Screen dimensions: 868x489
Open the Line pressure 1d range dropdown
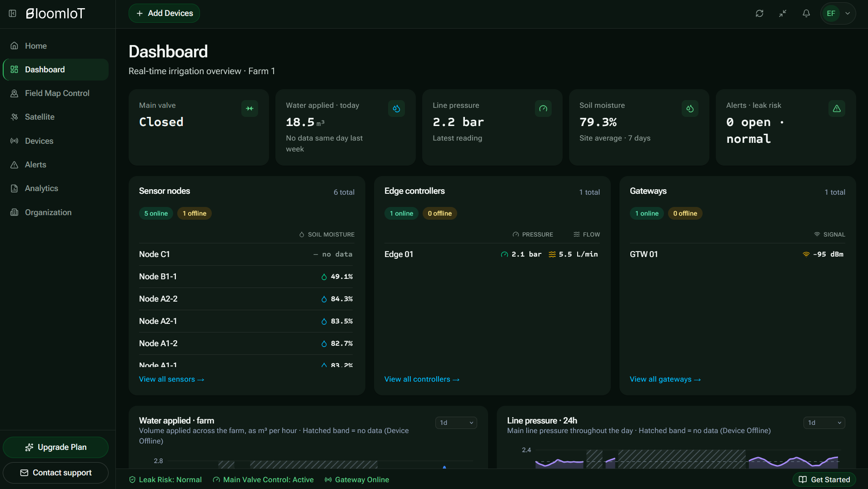click(824, 423)
